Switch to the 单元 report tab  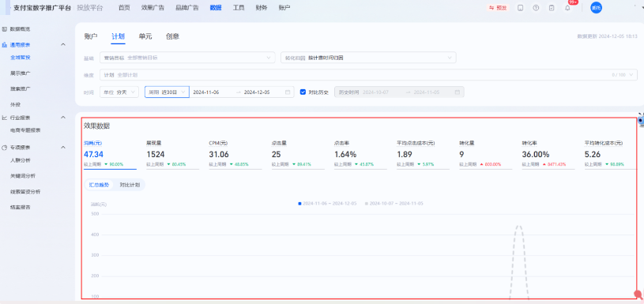pyautogui.click(x=145, y=36)
